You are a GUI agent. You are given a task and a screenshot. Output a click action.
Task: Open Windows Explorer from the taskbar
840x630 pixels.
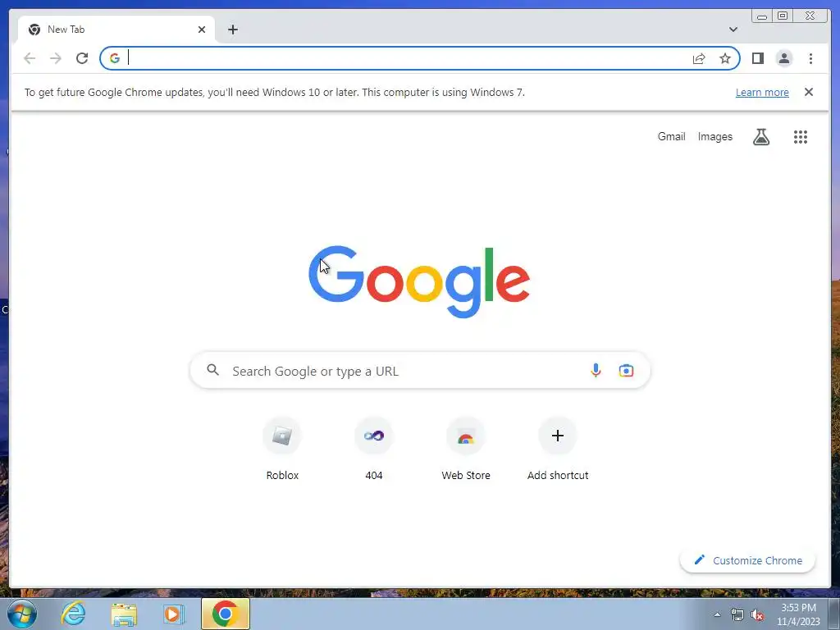(x=124, y=614)
